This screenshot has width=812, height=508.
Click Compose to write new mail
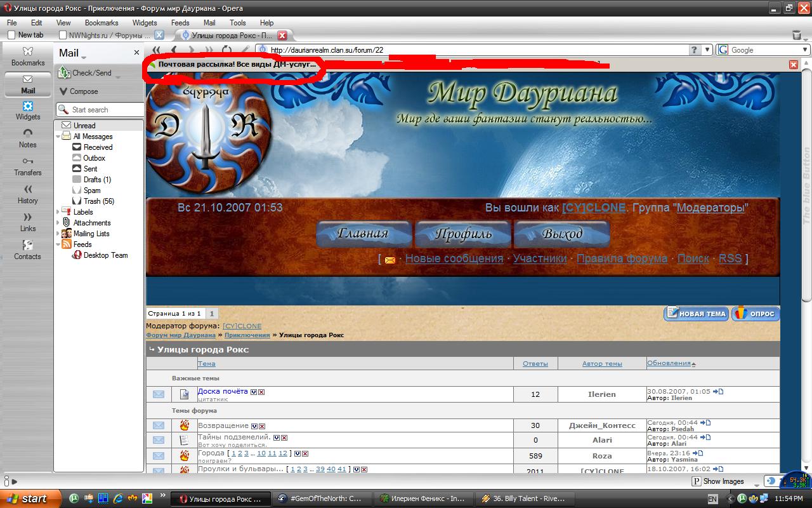[78, 91]
